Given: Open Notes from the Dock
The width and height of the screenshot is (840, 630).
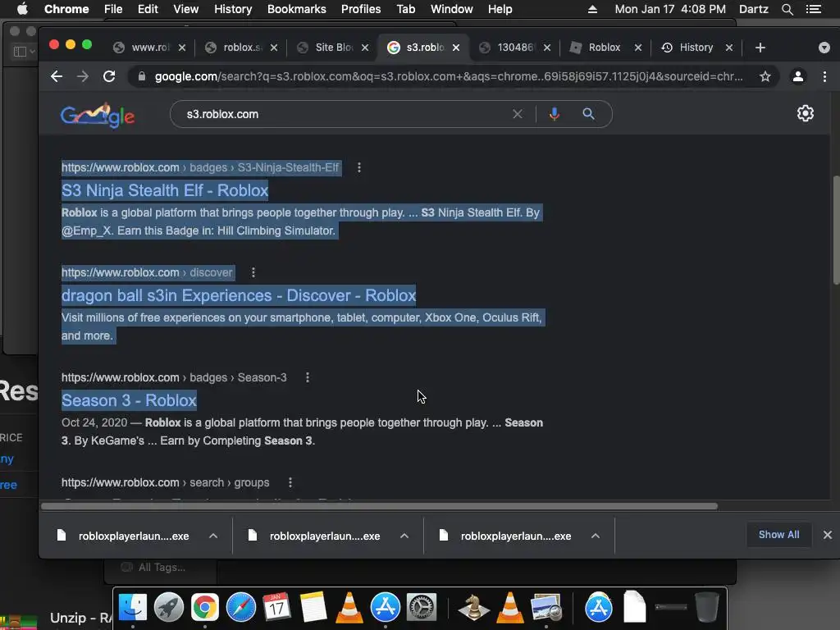Looking at the screenshot, I should (313, 608).
